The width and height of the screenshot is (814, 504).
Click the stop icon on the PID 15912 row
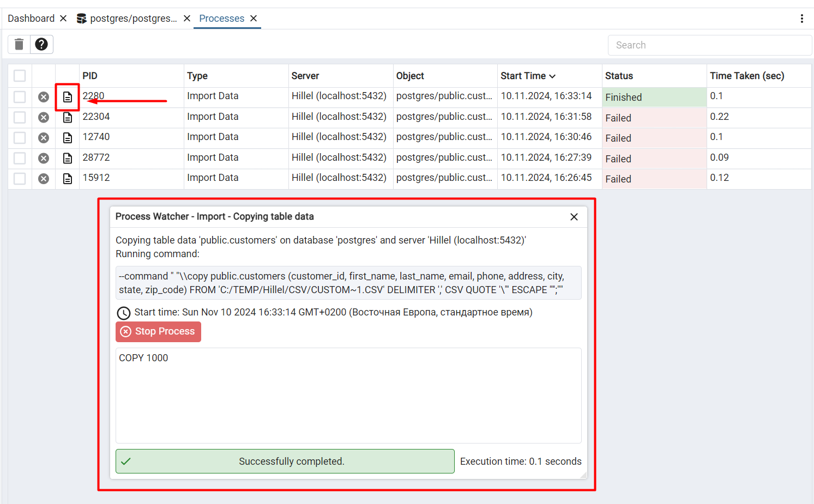point(43,178)
